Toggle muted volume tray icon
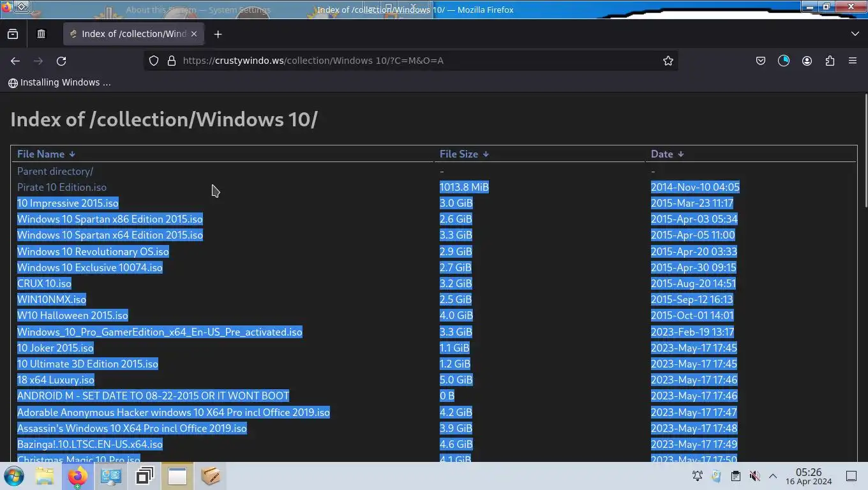 (x=754, y=476)
